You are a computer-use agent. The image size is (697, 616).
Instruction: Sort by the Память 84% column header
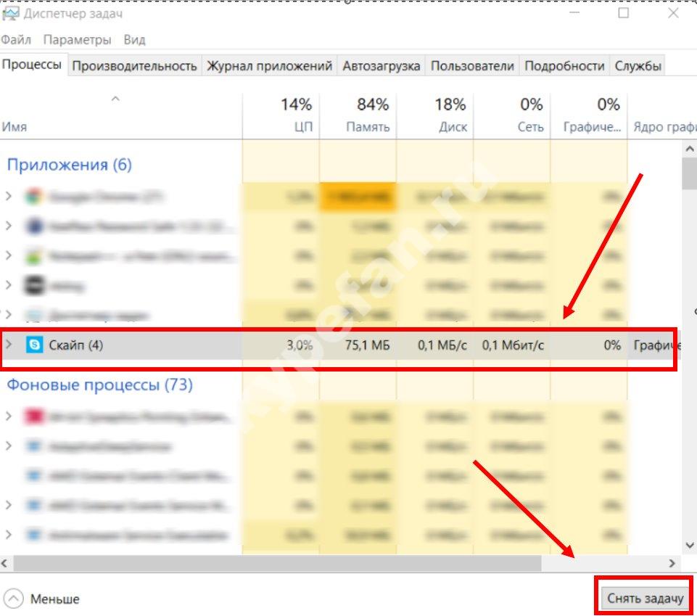click(x=358, y=116)
